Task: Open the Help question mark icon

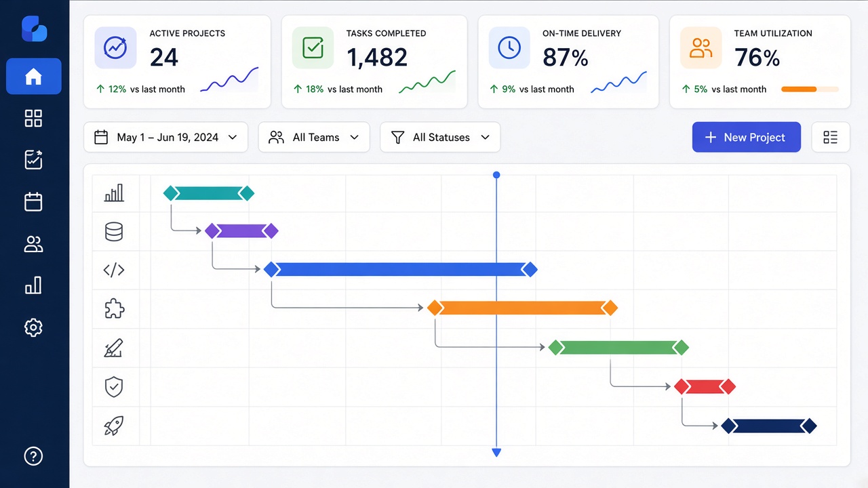Action: pos(33,456)
